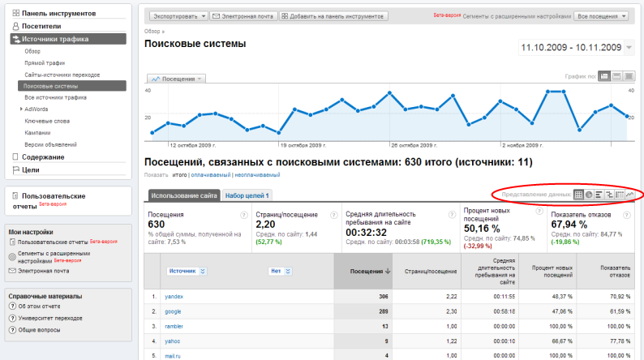Open help for Средняя длительность пребывания metric
Viewport: 644px width, 360px height.
[453, 214]
